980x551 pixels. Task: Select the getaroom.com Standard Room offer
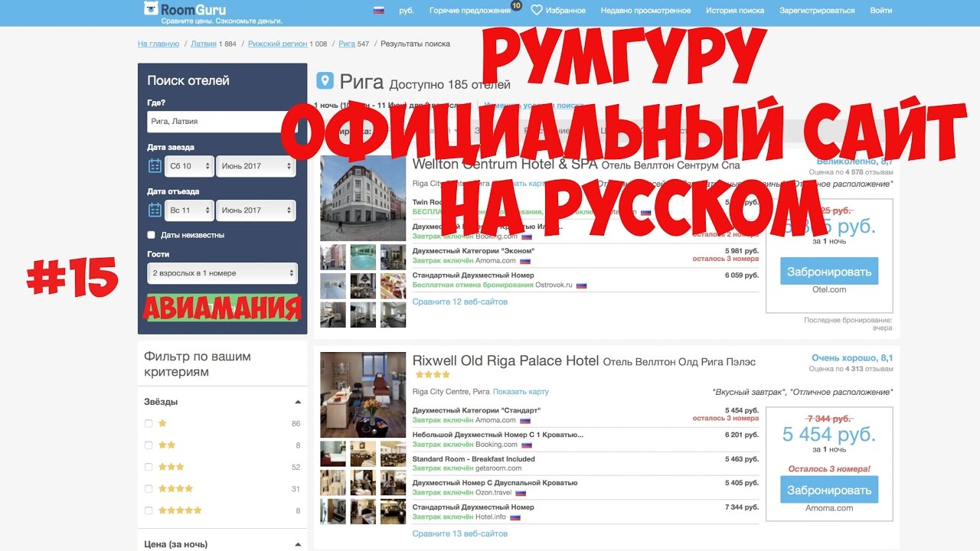(585, 464)
